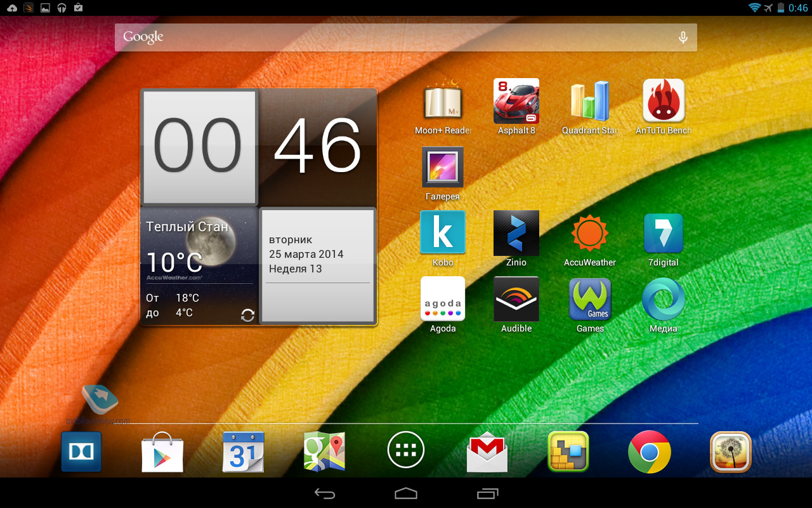Open the yellow blocks app in dock
Screen dimensions: 812x508
(x=568, y=451)
